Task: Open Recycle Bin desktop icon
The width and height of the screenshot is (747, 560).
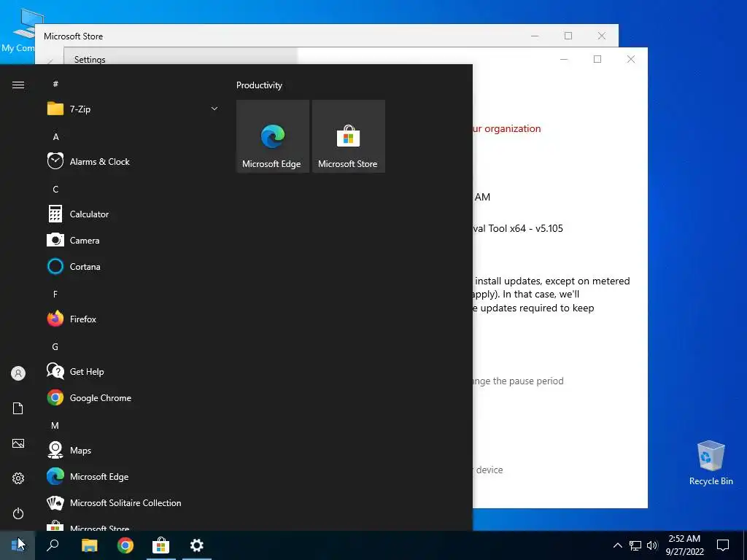Action: 711,463
